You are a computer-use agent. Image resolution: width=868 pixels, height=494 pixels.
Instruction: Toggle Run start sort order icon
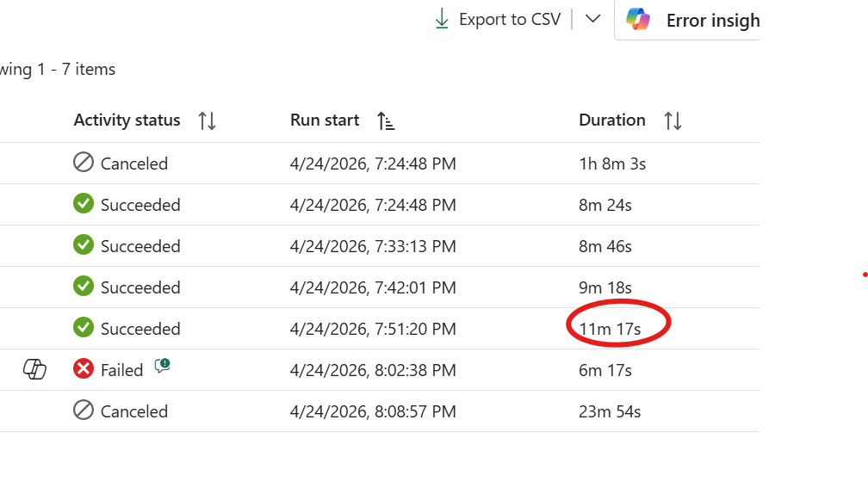click(x=386, y=120)
